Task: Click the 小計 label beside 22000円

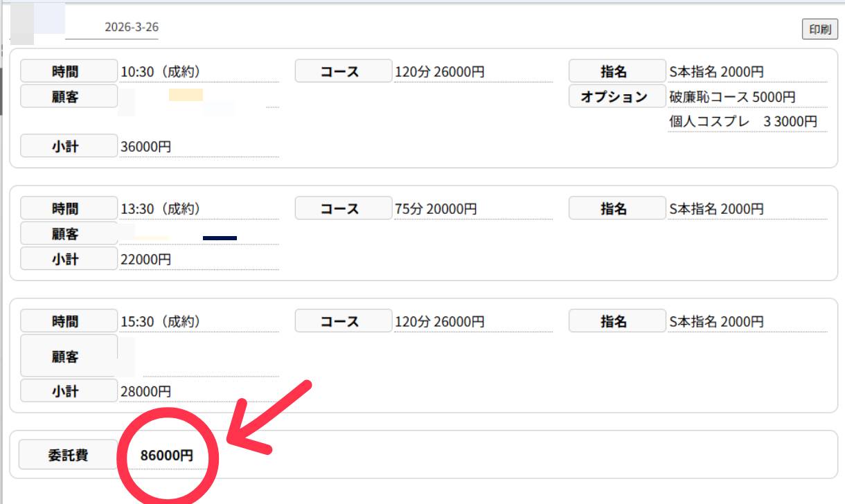Action: point(69,259)
